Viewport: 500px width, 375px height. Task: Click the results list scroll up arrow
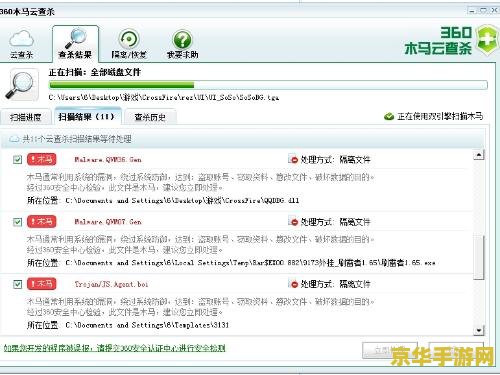479,155
